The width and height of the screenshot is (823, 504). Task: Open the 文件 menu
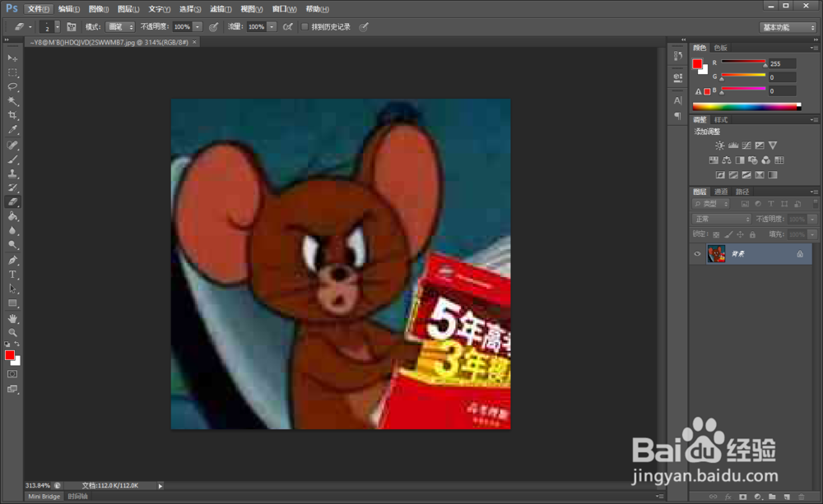click(39, 9)
